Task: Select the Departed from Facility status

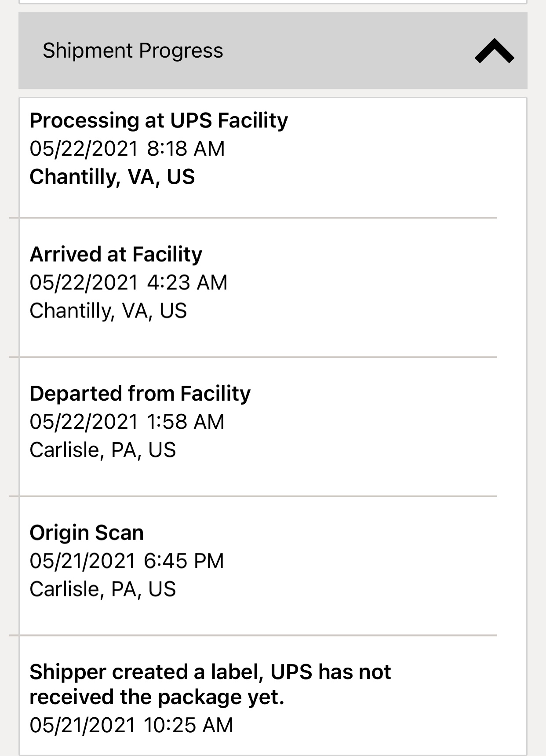Action: pos(140,393)
